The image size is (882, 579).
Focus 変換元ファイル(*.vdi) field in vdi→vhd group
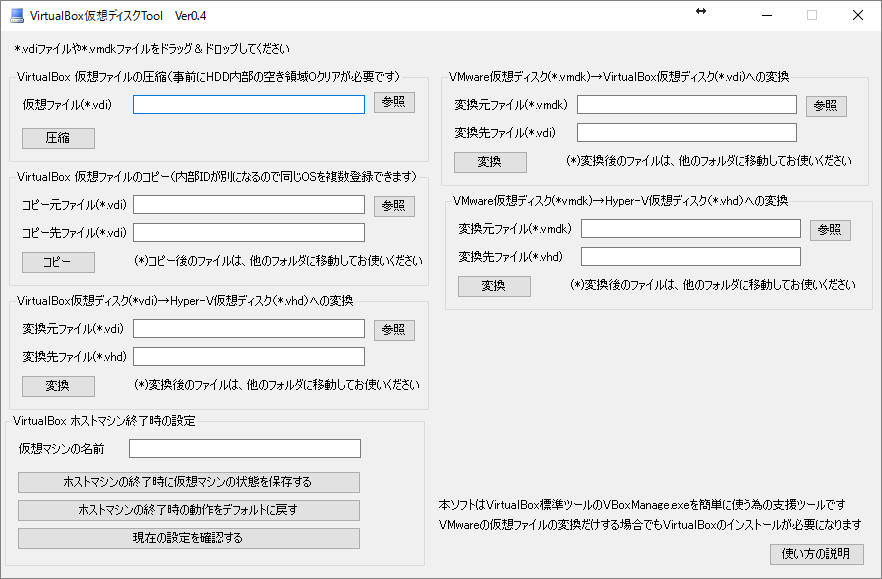(x=249, y=329)
